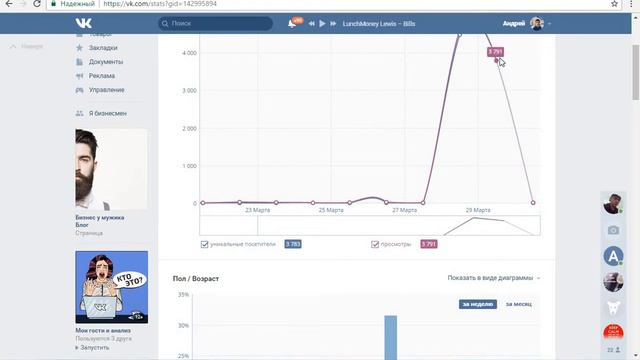Screen dimensions: 640x360
Task: Open the VK dog icon chat
Action: [x=613, y=307]
